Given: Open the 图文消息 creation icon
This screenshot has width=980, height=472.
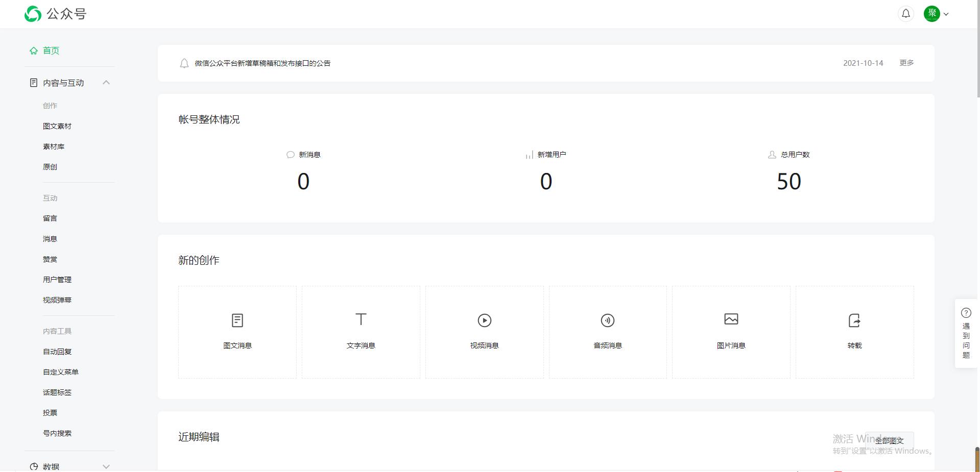Looking at the screenshot, I should (237, 320).
